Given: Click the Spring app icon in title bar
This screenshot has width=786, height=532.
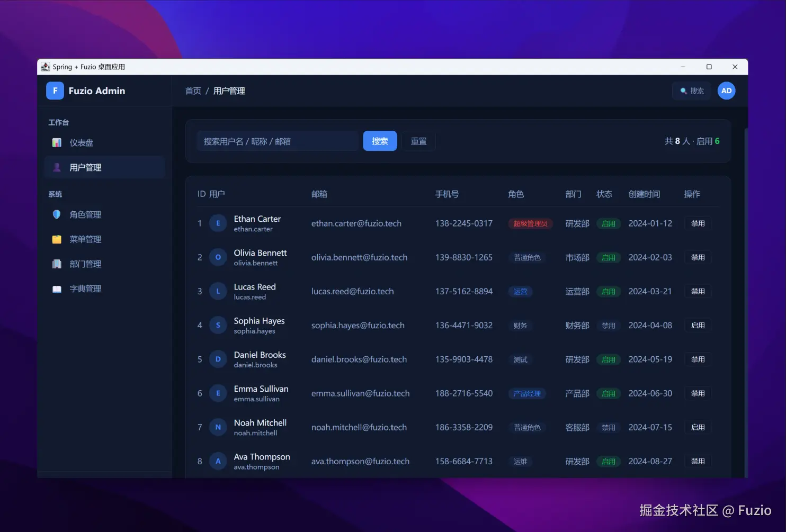Looking at the screenshot, I should click(x=46, y=67).
